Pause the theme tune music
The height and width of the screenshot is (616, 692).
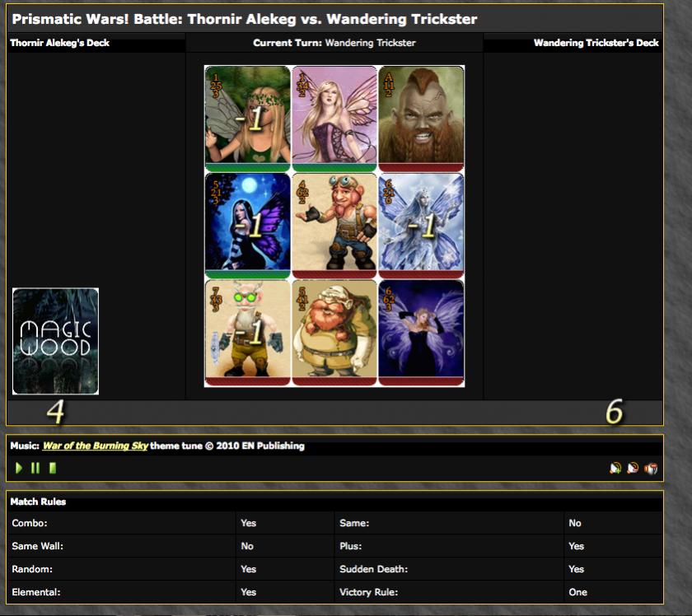(35, 468)
